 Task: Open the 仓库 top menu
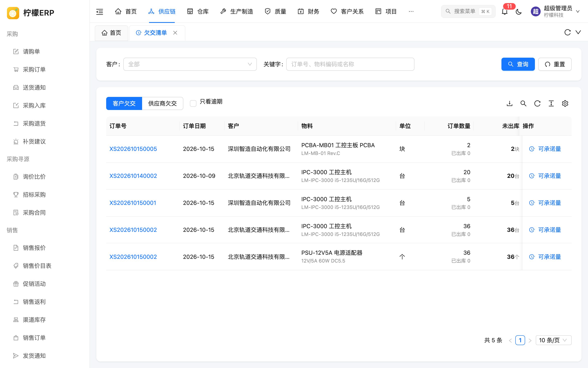point(198,11)
